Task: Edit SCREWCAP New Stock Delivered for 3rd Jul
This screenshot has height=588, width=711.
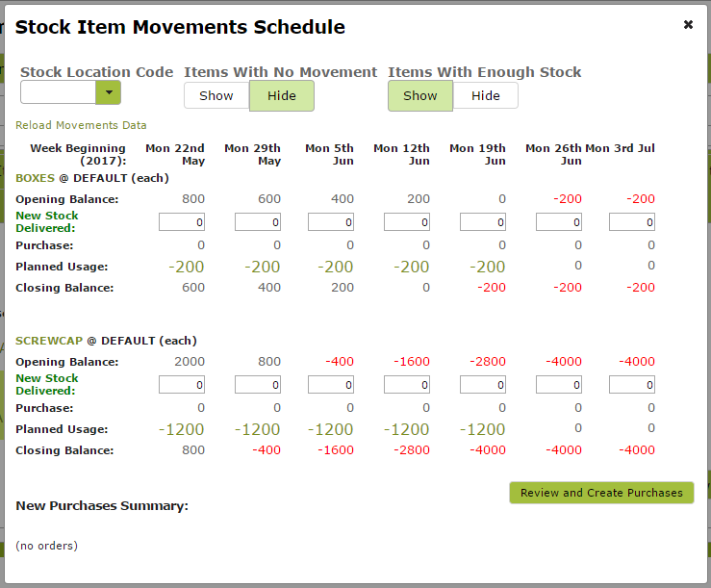Action: [632, 385]
